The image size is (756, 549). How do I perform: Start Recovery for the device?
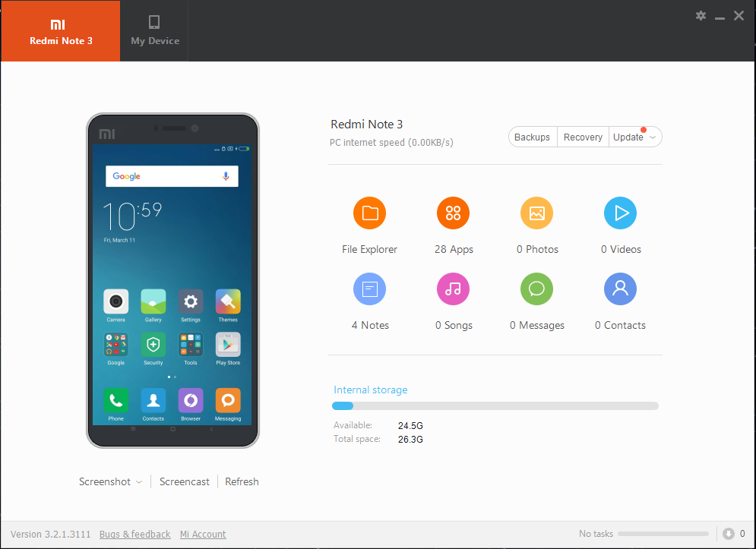(x=583, y=137)
